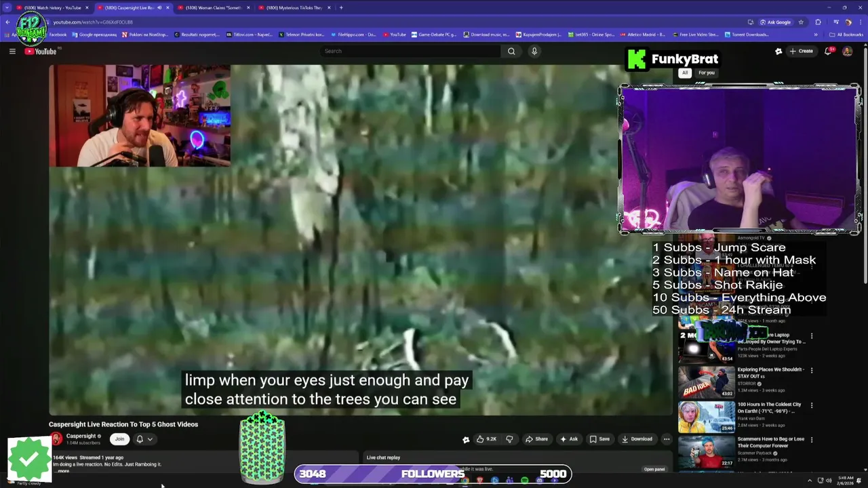Open the YouTube hamburger guide menu
Viewport: 868px width, 488px height.
tap(12, 51)
